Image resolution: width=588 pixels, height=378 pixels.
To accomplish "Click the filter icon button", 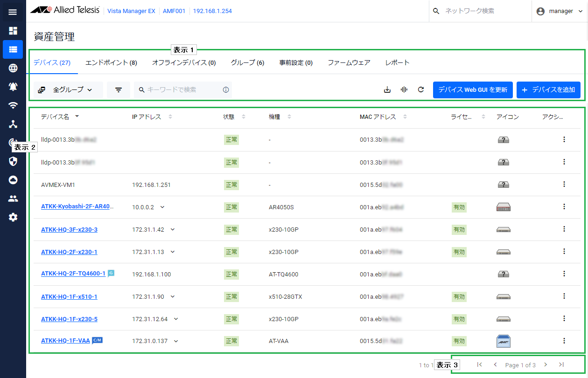I will tap(119, 89).
